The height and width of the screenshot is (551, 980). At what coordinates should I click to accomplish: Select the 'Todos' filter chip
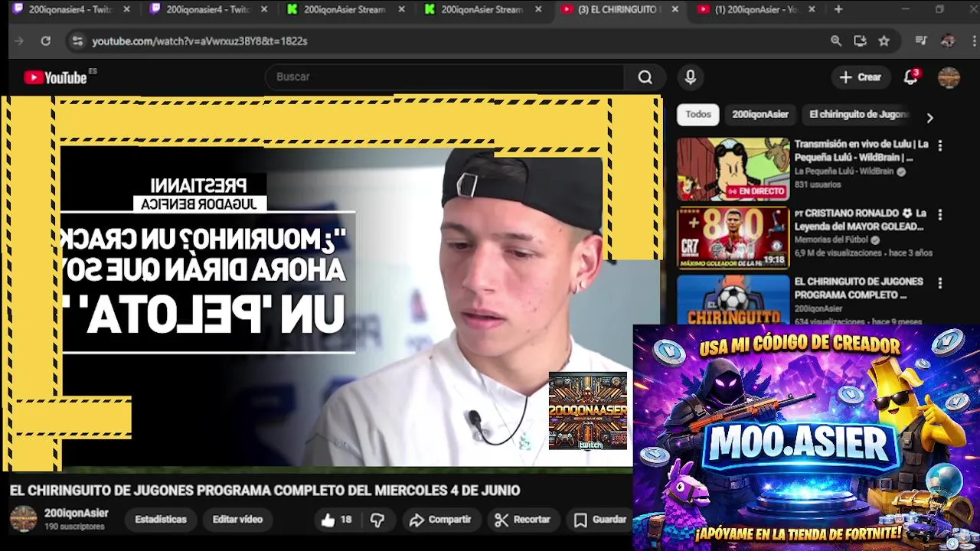(x=697, y=114)
